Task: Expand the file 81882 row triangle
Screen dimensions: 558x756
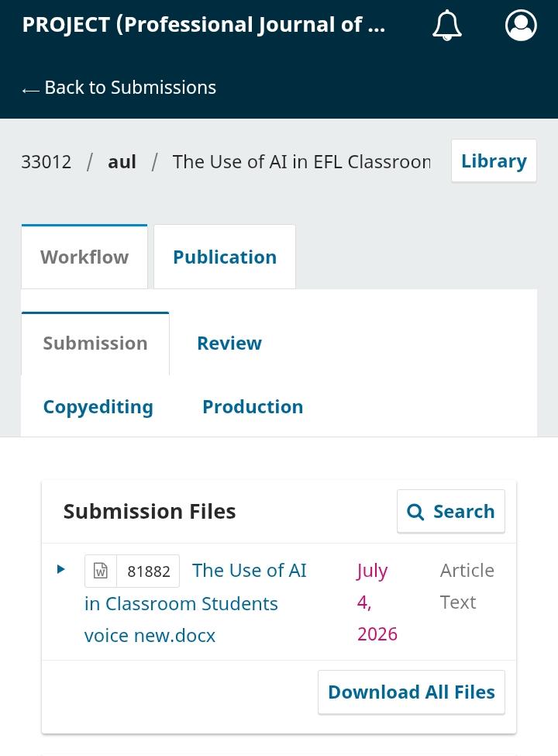Action: point(60,569)
